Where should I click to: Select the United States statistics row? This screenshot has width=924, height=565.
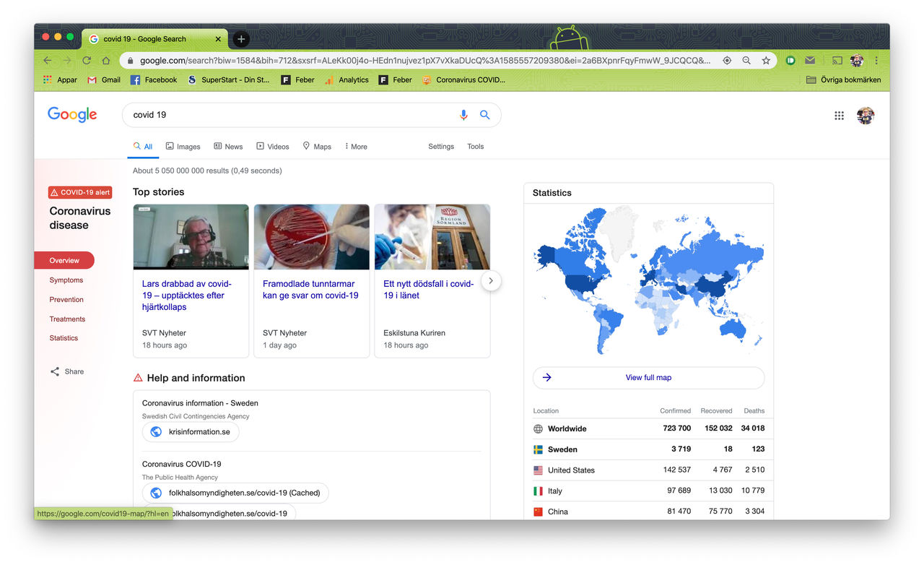(648, 470)
